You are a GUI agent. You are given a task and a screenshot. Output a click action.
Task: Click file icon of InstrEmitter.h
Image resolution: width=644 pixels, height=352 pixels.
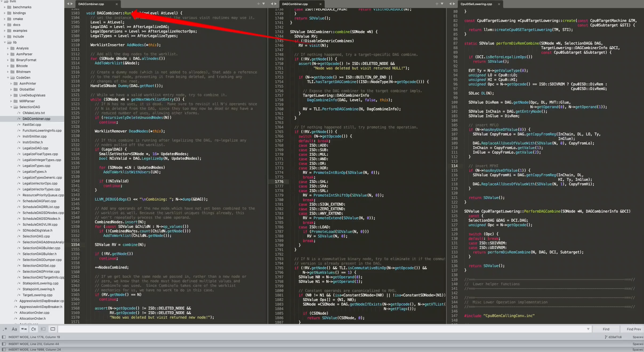(x=19, y=142)
